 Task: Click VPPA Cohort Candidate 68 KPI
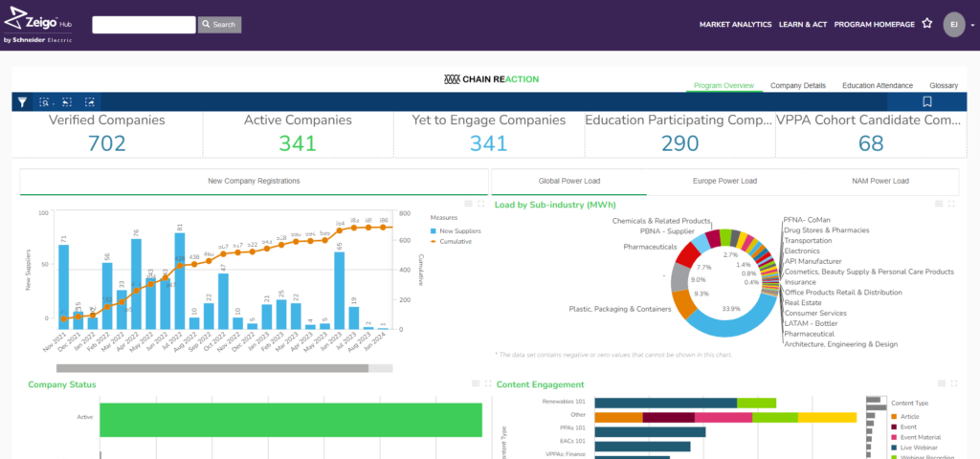pos(871,134)
